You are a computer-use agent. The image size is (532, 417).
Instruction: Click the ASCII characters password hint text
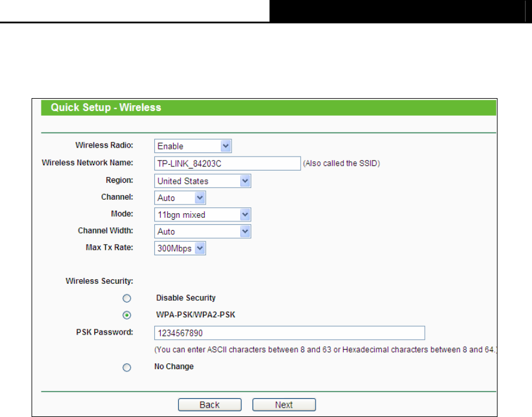pyautogui.click(x=326, y=349)
